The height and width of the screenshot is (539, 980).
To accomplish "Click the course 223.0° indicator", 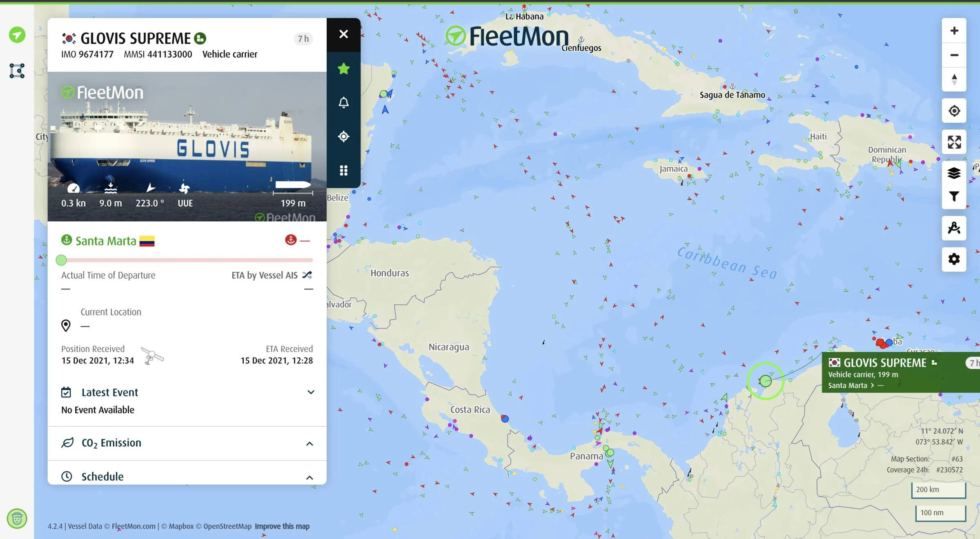I will [150, 195].
